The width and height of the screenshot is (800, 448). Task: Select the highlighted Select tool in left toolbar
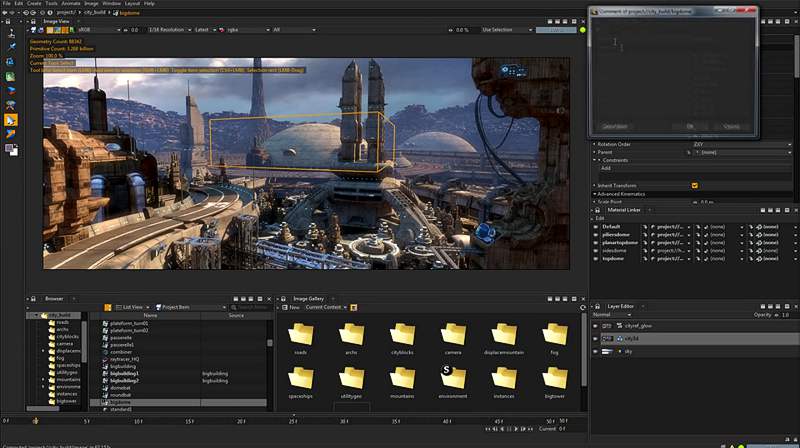[11, 119]
